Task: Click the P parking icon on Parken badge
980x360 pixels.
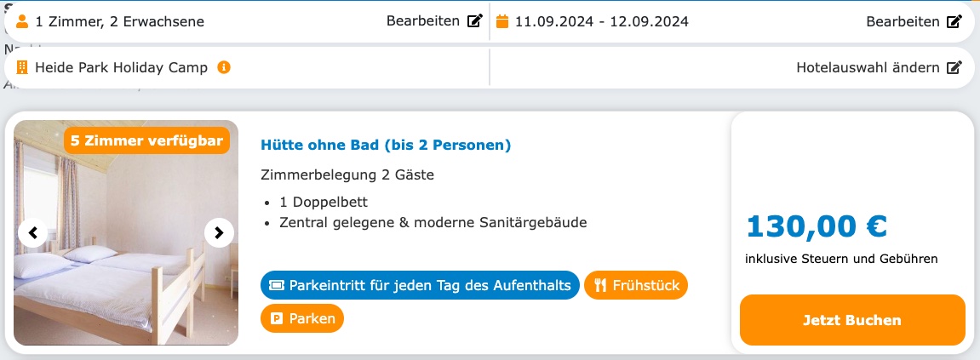Action: (x=276, y=319)
